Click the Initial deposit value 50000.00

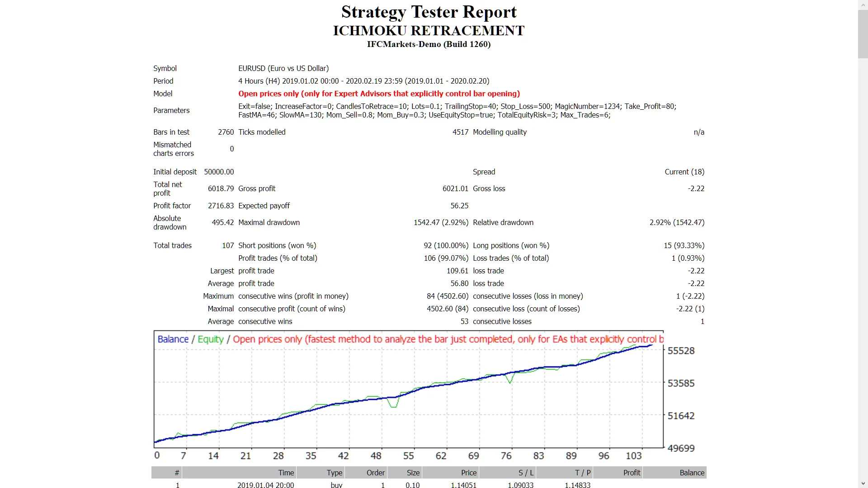coord(219,172)
